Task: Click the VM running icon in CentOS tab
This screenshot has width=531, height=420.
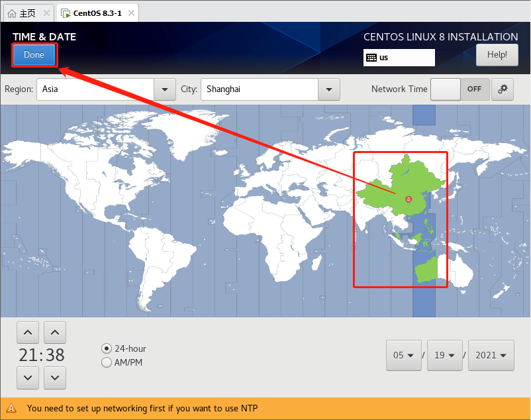Action: 66,13
